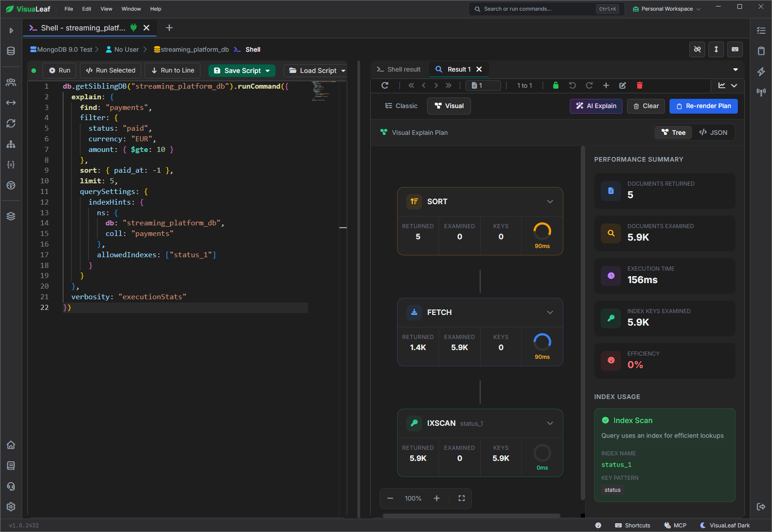Click the page number input field
772x532 pixels.
483,85
